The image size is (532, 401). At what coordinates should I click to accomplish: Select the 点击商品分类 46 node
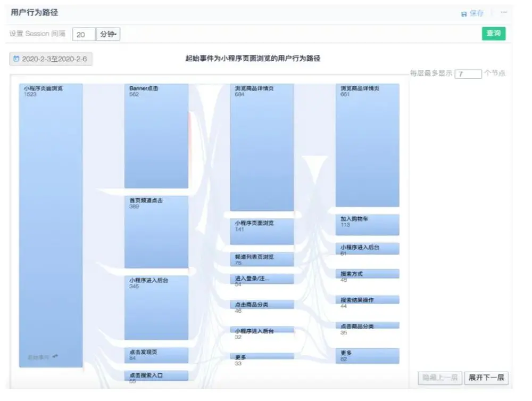pyautogui.click(x=262, y=305)
